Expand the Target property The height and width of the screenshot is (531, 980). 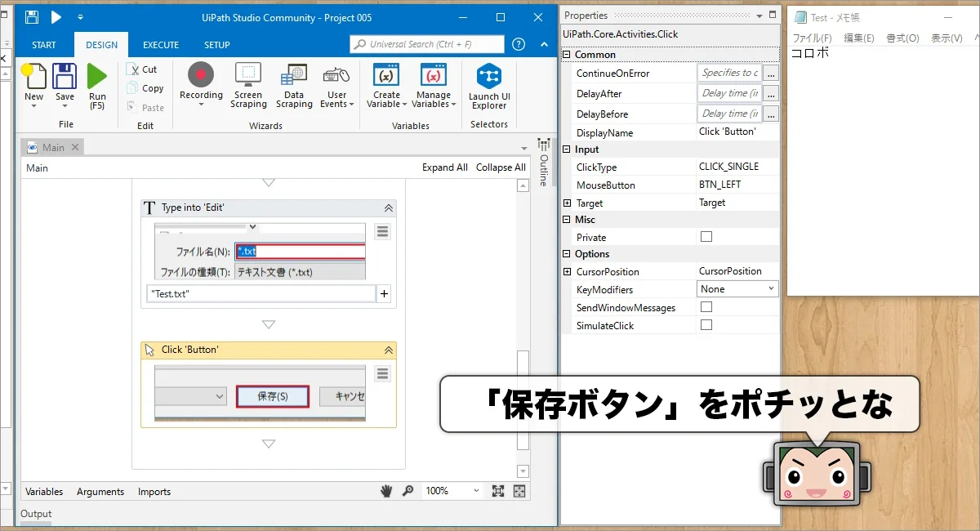[567, 203]
